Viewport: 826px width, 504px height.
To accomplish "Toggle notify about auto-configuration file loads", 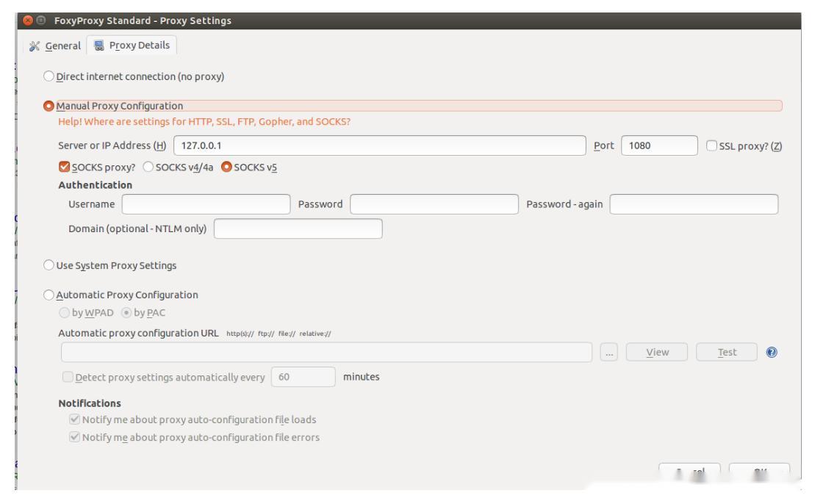I will pyautogui.click(x=74, y=420).
